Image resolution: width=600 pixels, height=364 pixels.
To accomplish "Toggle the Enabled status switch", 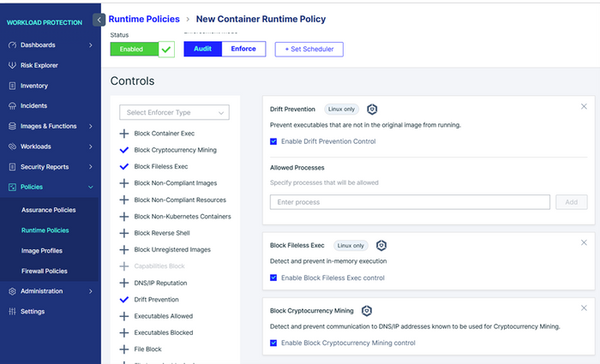I will (142, 50).
